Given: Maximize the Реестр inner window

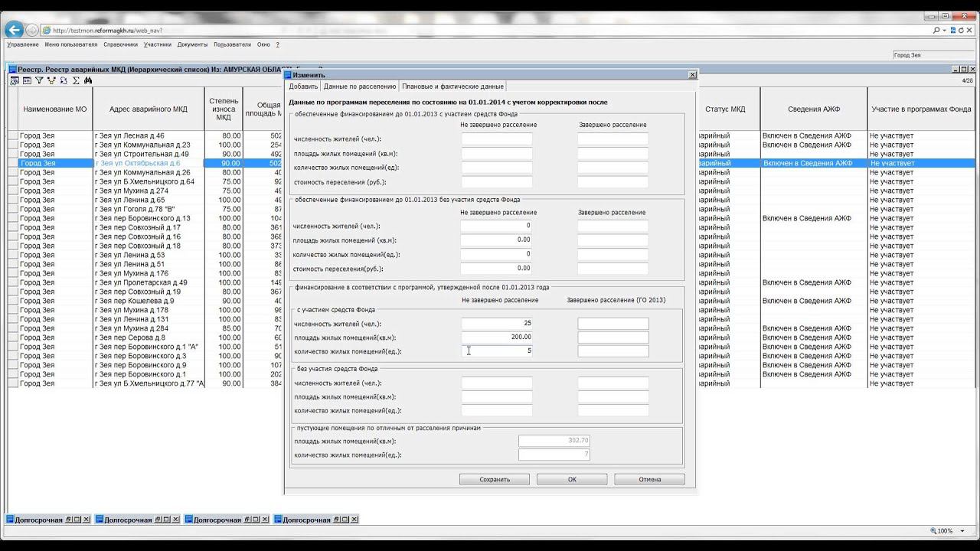Looking at the screenshot, I should pos(964,69).
